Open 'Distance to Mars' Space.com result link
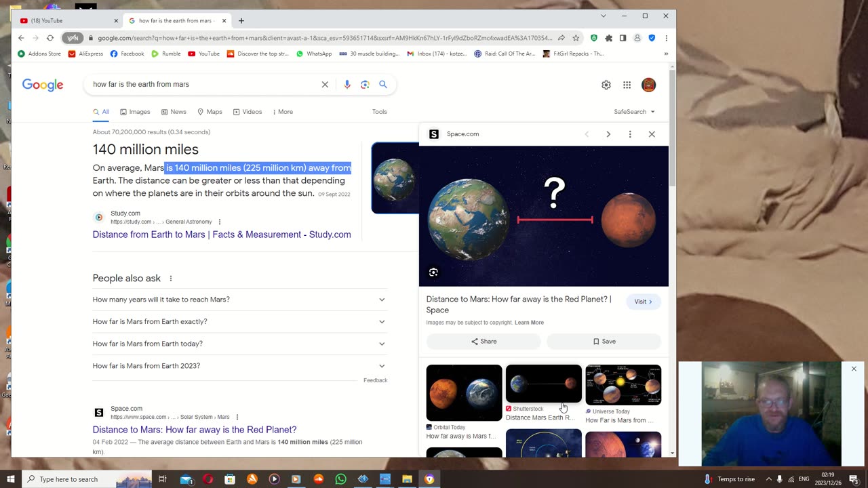868x488 pixels. (195, 430)
